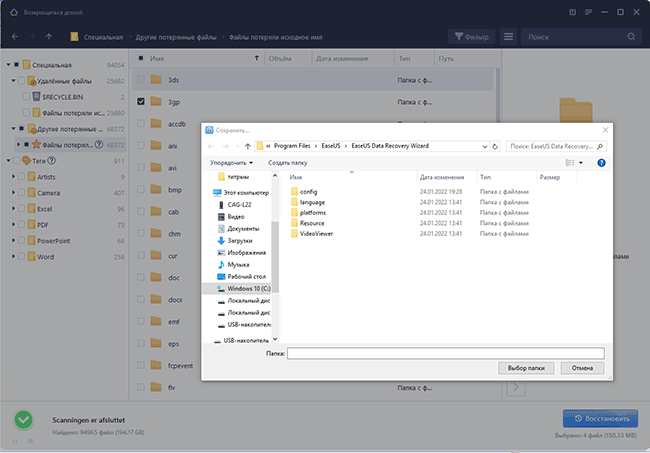
Task: Collapse the Другие потерянные tree node
Action: [13, 128]
